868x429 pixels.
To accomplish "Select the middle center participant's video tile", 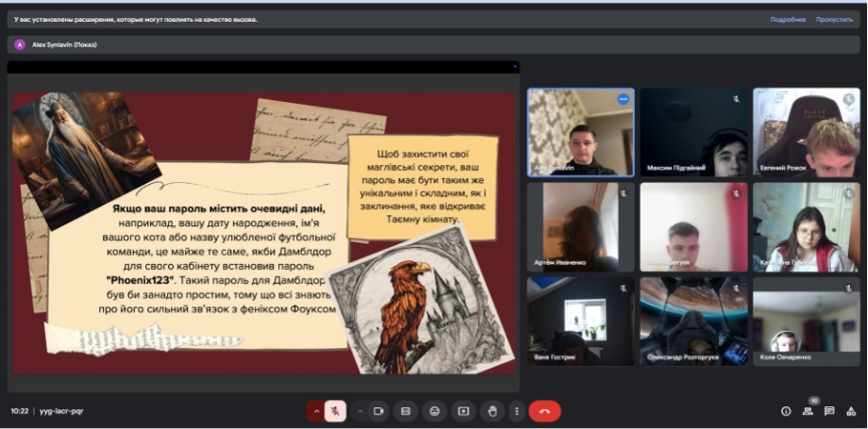I will point(693,227).
